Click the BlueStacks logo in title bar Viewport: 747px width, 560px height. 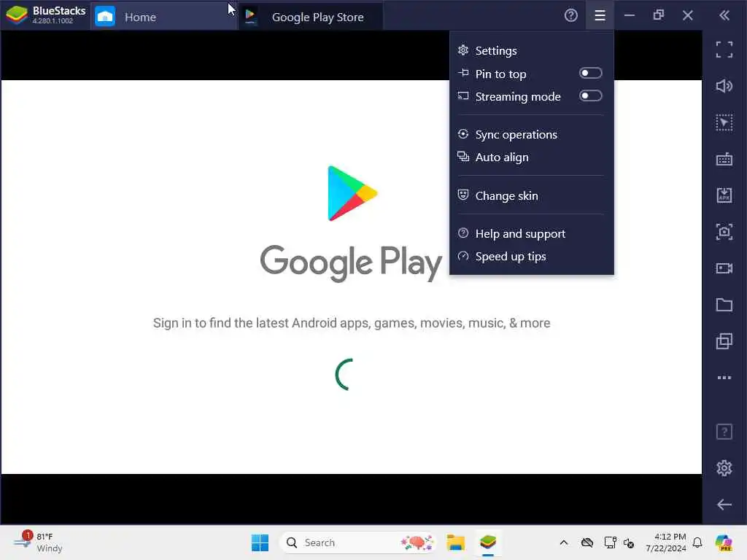pyautogui.click(x=17, y=15)
